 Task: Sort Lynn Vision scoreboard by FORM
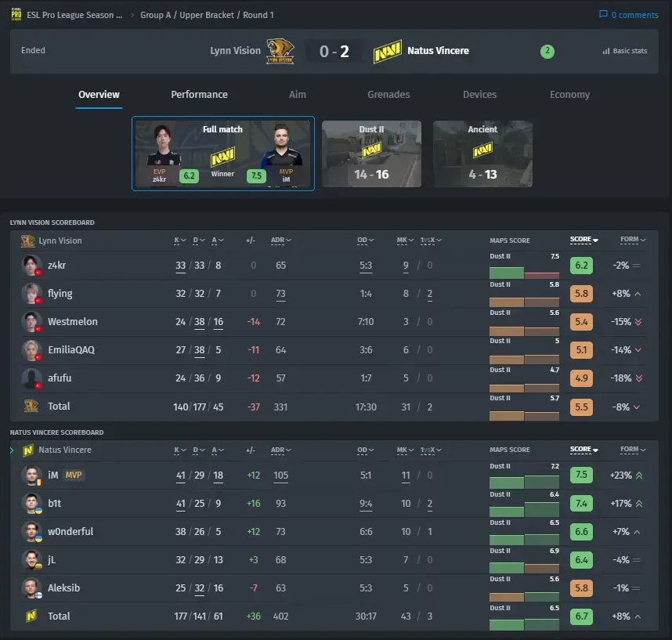click(x=633, y=240)
